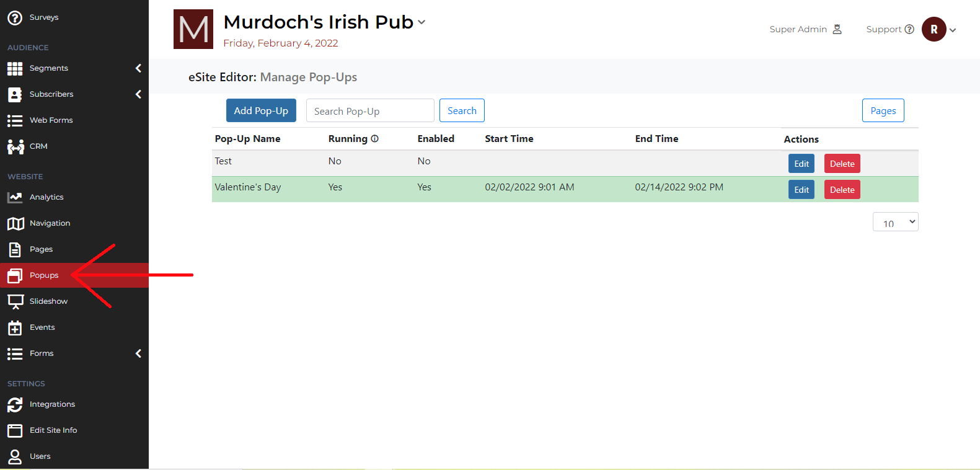Click the Slideshow presentation icon
Image resolution: width=980 pixels, height=470 pixels.
(15, 302)
